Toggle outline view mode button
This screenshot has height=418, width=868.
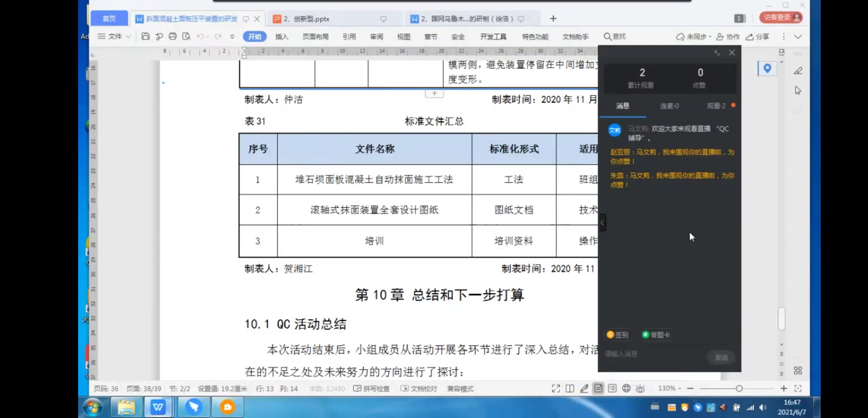[612, 388]
